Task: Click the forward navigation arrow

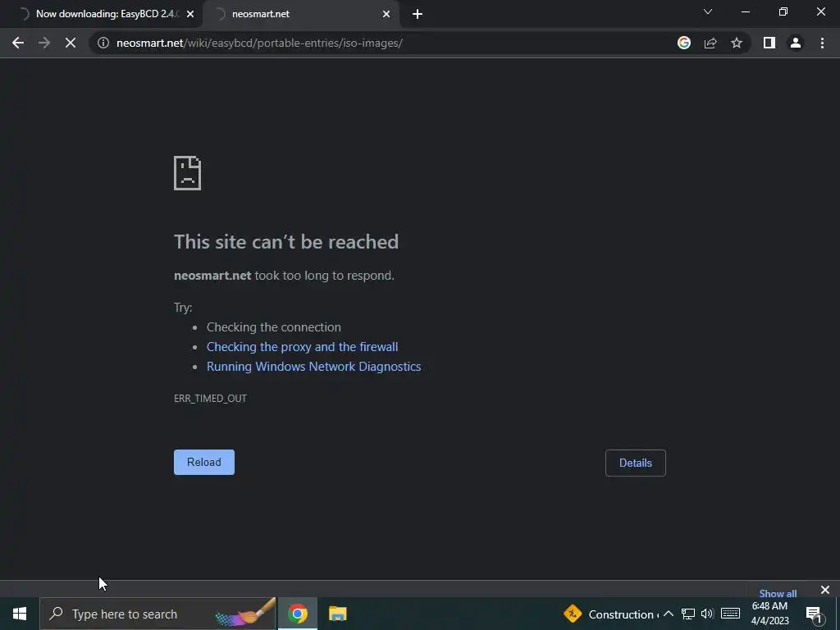Action: pos(44,43)
